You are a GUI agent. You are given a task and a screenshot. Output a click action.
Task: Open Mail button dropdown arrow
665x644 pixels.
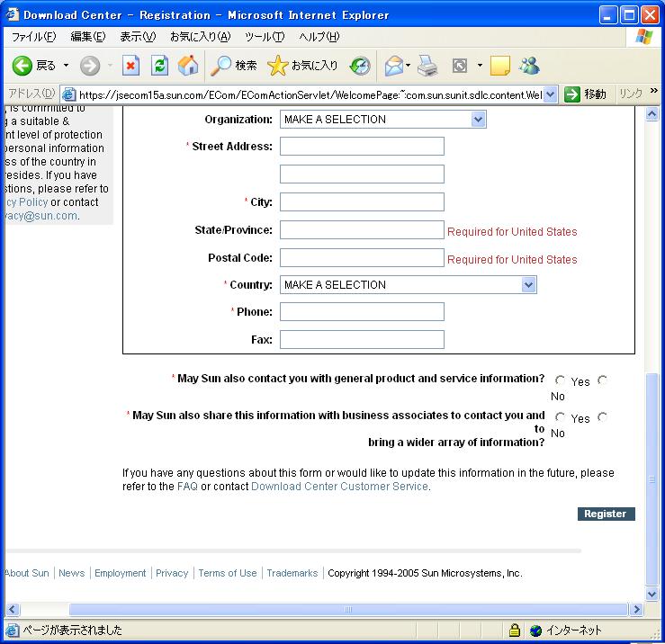tap(408, 66)
